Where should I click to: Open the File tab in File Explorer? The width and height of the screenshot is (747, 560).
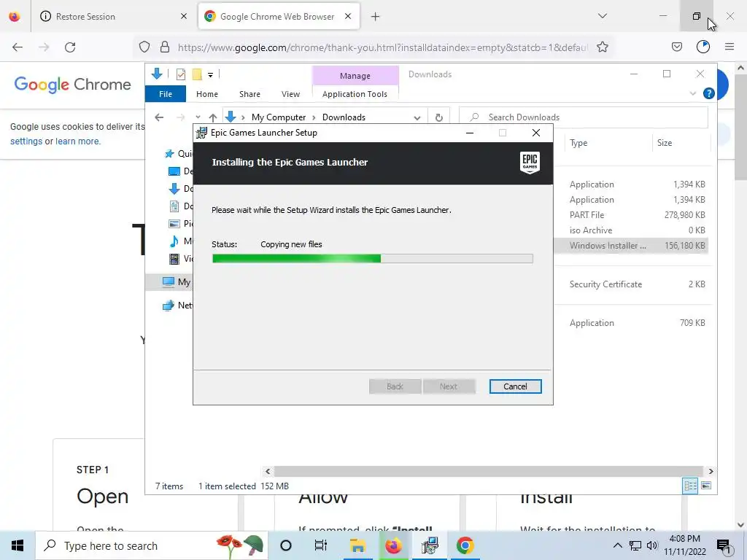coord(166,94)
